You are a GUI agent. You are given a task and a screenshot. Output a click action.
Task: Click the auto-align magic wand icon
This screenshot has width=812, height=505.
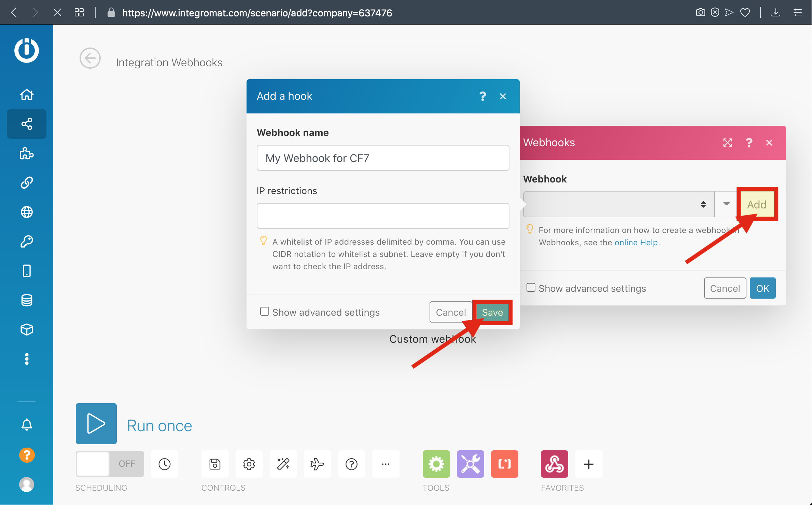point(283,464)
